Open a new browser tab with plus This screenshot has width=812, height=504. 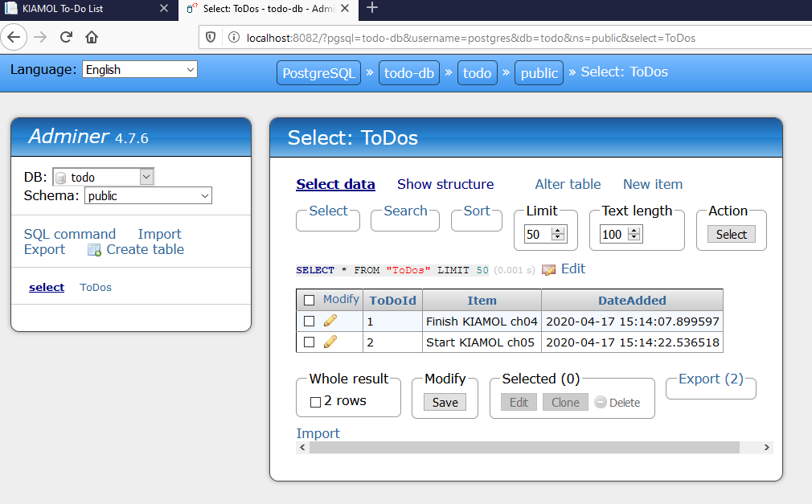(x=371, y=9)
